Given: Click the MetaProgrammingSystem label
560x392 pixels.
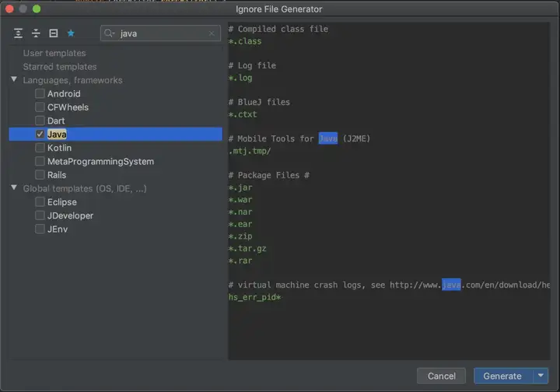Looking at the screenshot, I should [100, 161].
